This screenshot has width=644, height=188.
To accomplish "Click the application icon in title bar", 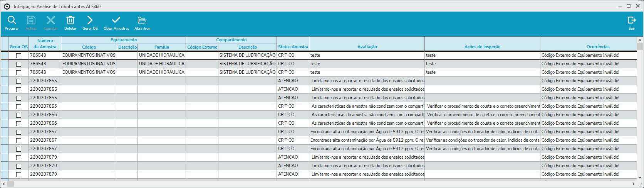I will 7,6.
